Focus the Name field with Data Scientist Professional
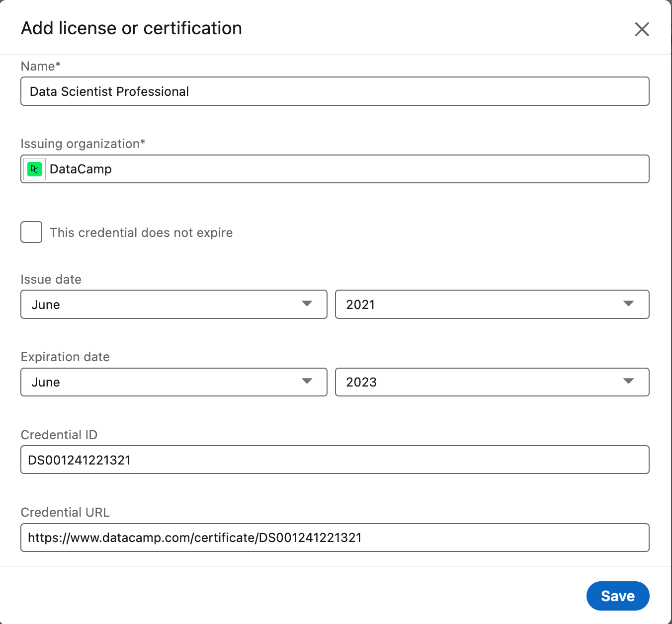Screen dimensions: 672x624 [335, 91]
